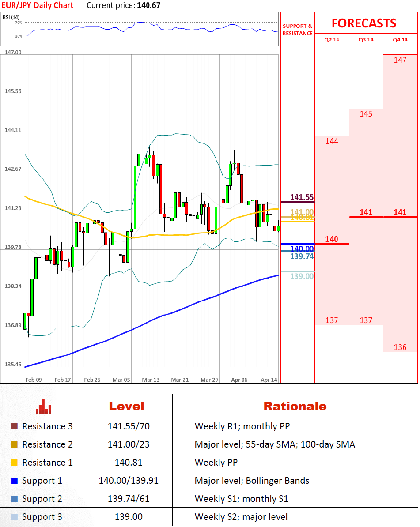
Task: Click the 147.00 price axis label
Action: 13,53
